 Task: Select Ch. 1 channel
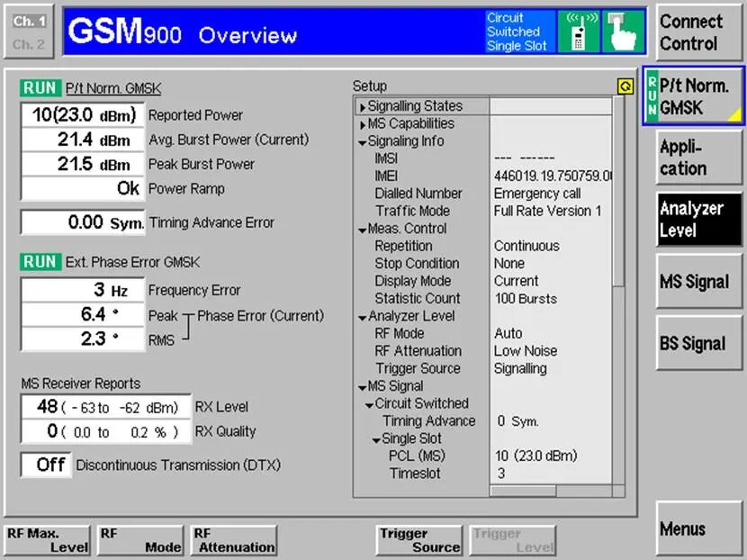(29, 21)
